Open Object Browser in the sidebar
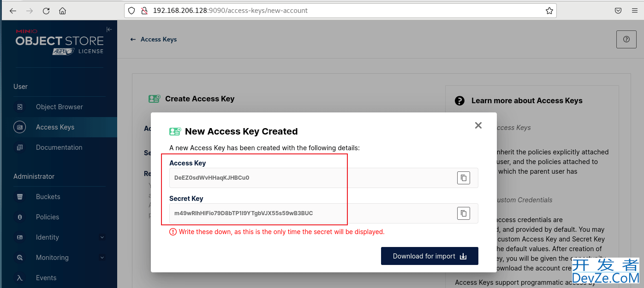Screen dimensions: 644x288 59,107
